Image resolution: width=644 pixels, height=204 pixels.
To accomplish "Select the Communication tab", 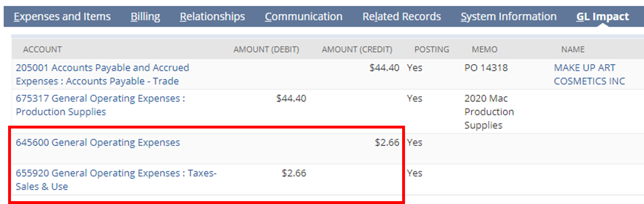I will click(x=303, y=17).
